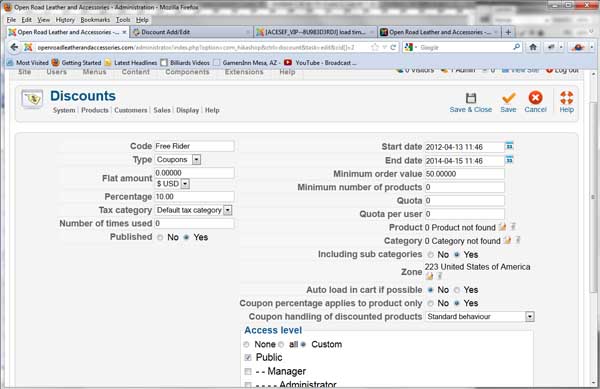600x389 pixels.
Task: Open the Google search engine selector dropdown
Action: 411,47
